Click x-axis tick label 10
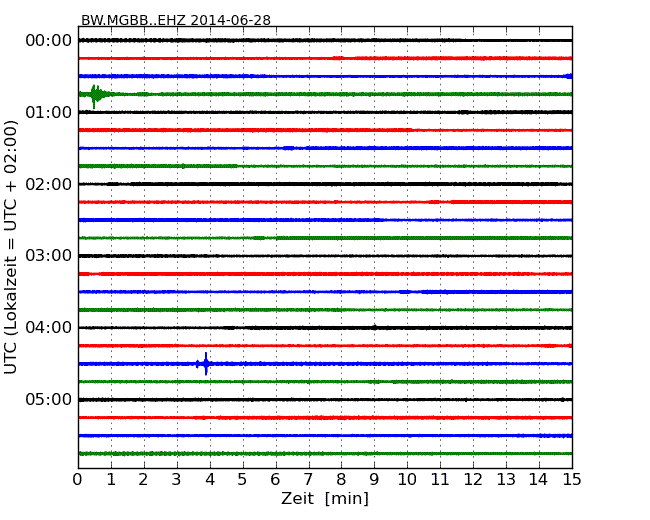The width and height of the screenshot is (650, 520). pyautogui.click(x=407, y=480)
